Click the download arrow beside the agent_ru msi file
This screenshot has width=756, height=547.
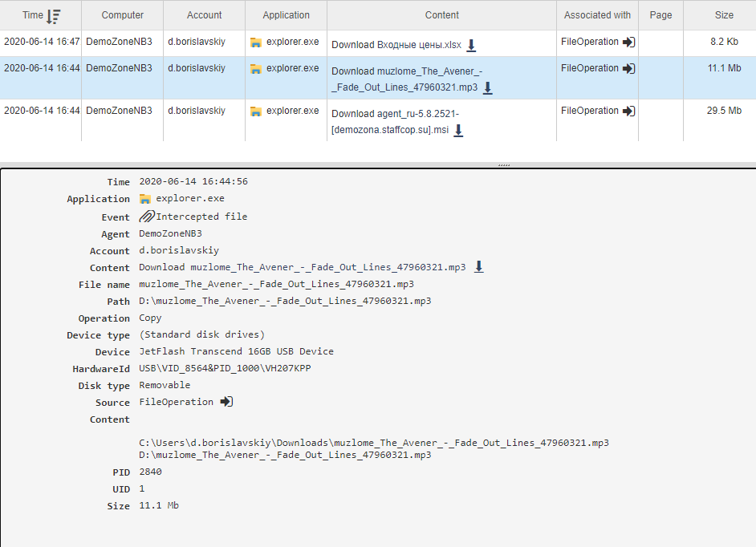point(459,129)
